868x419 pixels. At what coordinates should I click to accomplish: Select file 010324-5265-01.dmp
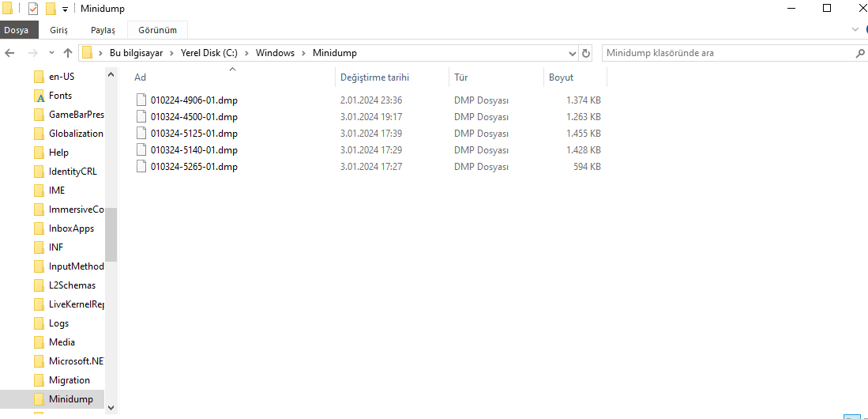[x=194, y=167]
